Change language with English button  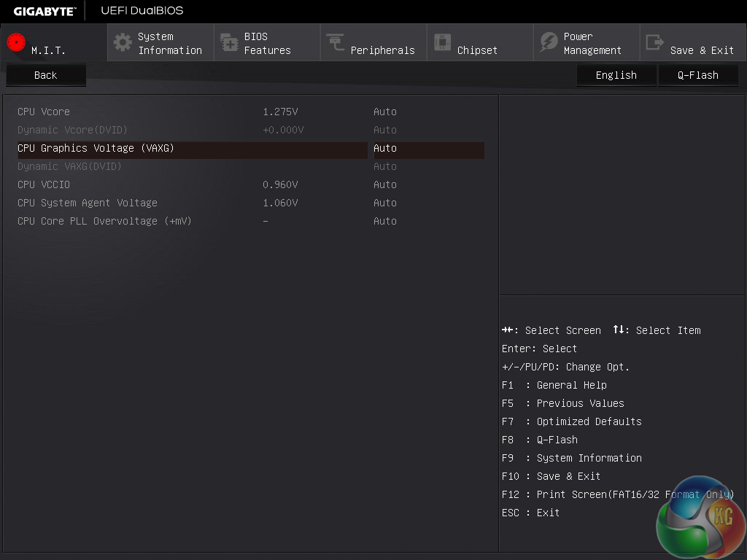[616, 75]
